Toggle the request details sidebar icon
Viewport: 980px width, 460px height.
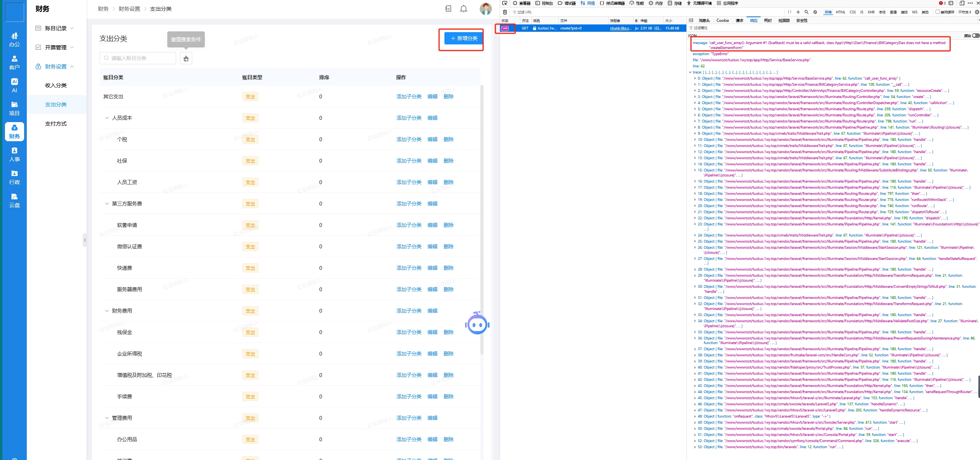click(691, 20)
